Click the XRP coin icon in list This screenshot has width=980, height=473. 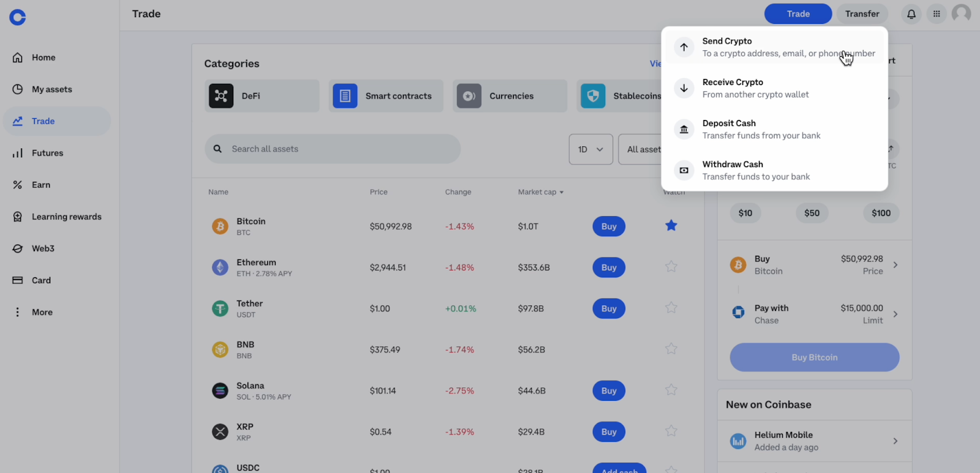tap(220, 431)
